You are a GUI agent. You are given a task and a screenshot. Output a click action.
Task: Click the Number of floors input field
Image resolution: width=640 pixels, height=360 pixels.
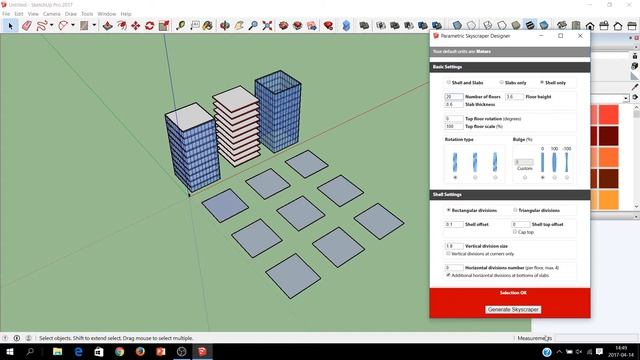click(454, 97)
